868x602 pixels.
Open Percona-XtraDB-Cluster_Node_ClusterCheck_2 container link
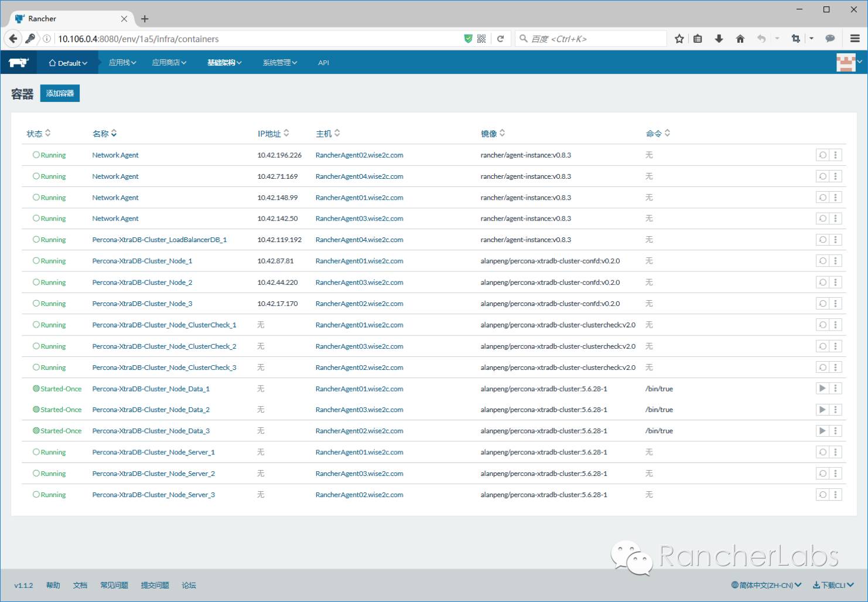pyautogui.click(x=164, y=346)
